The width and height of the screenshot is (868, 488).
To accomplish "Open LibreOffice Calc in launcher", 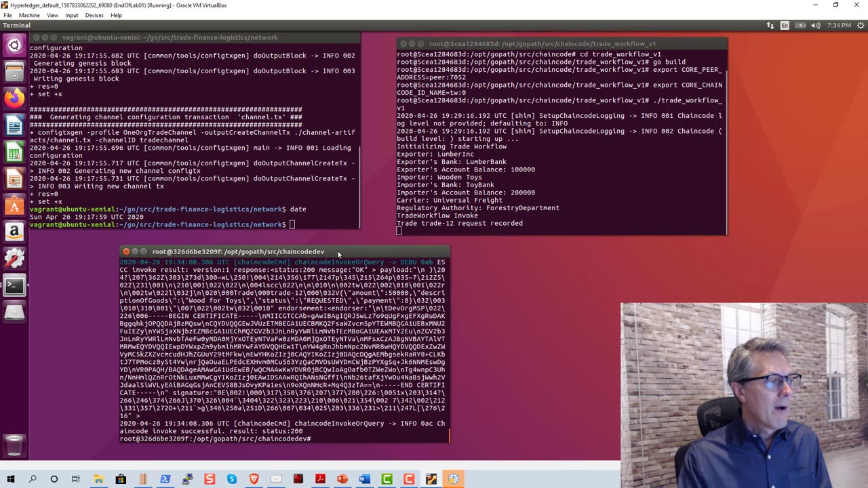I will click(14, 152).
